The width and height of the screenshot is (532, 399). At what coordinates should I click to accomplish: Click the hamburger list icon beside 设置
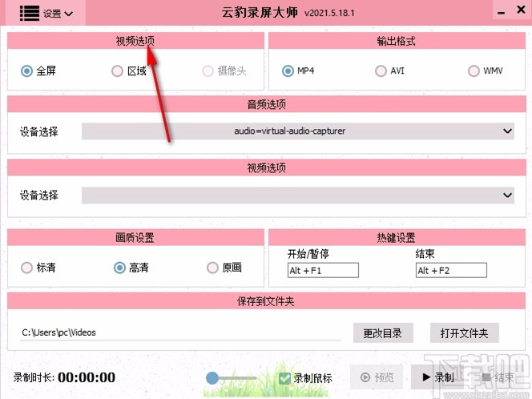tap(30, 14)
